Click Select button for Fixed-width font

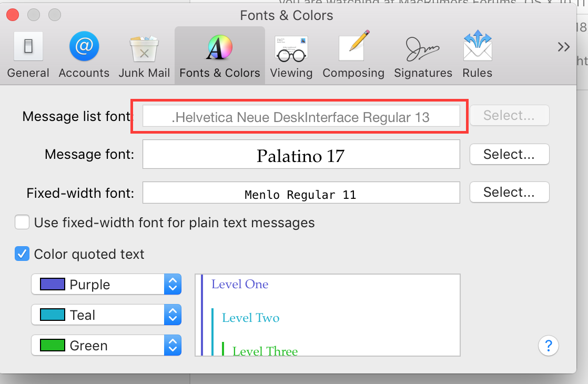pyautogui.click(x=509, y=192)
